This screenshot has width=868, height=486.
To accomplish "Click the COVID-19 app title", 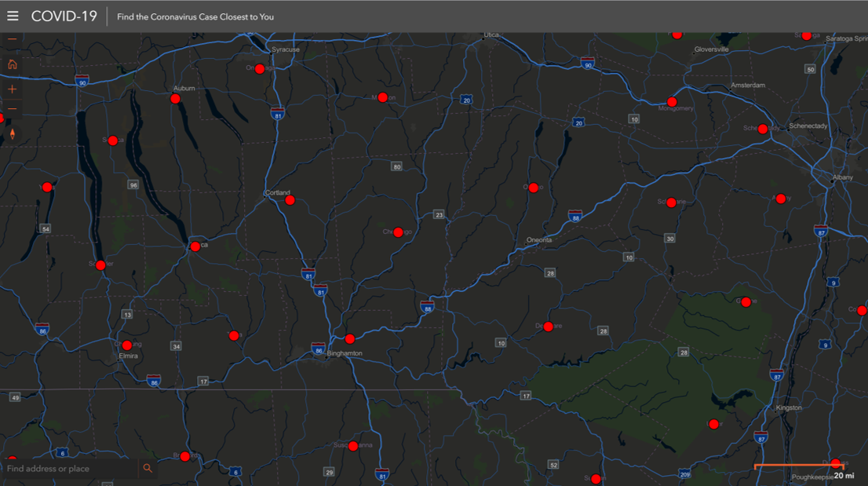I will click(x=64, y=16).
